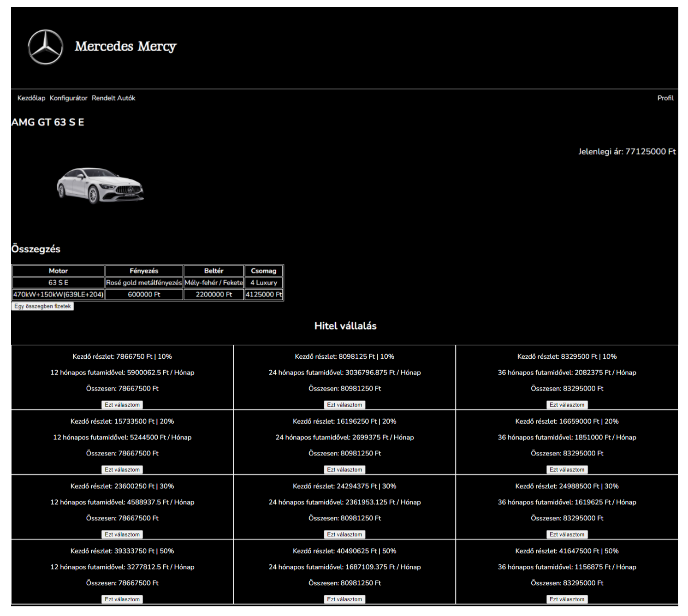The width and height of the screenshot is (688, 616).
Task: Choose the 41647500 Ft 50% 36-month plan
Action: coord(567,599)
